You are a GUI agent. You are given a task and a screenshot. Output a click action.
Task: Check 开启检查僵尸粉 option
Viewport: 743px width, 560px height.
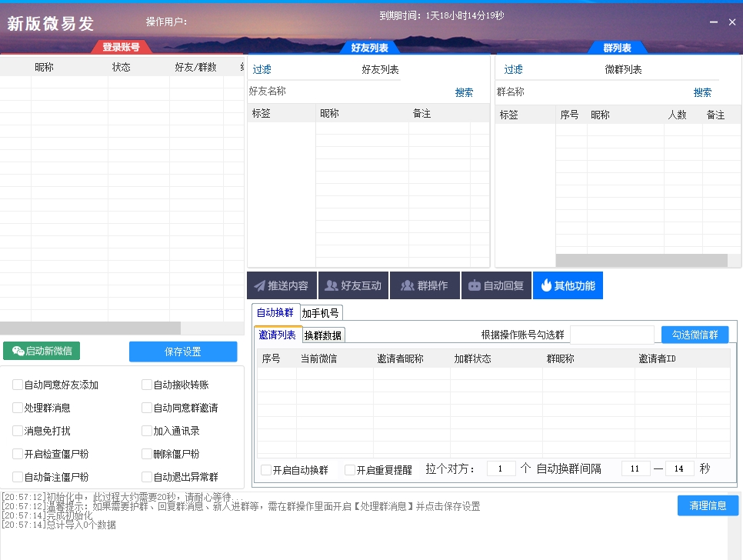[18, 454]
